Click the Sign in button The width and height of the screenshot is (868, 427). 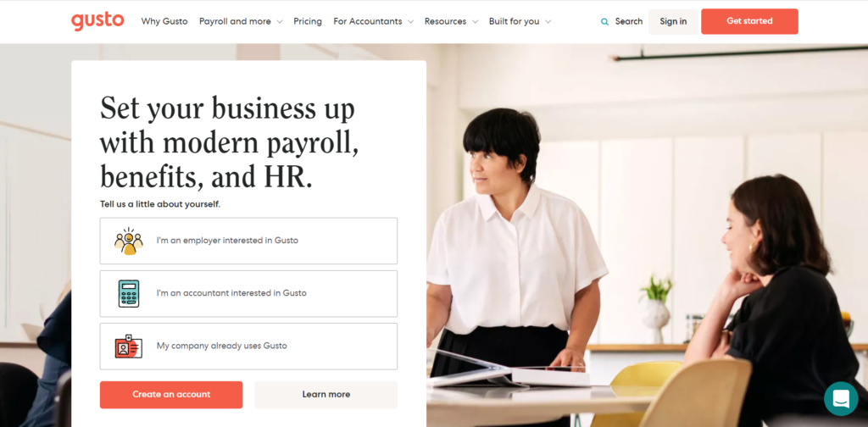[673, 21]
